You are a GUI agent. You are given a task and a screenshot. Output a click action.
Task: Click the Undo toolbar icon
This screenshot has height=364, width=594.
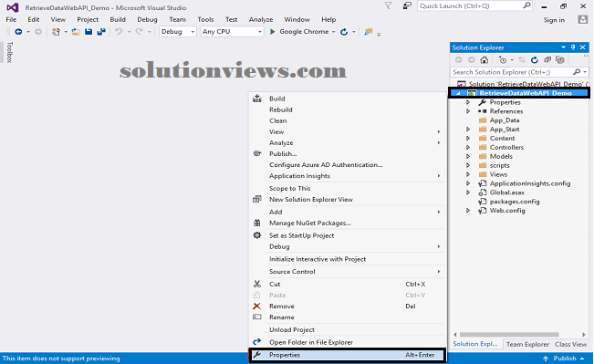pyautogui.click(x=119, y=32)
